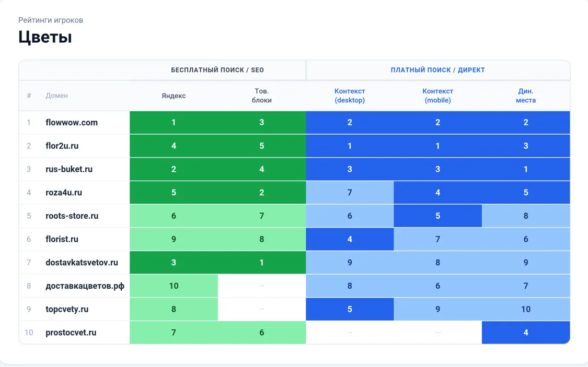Click roza4u.ru Контекст mobile rank 4 cell

(x=437, y=193)
